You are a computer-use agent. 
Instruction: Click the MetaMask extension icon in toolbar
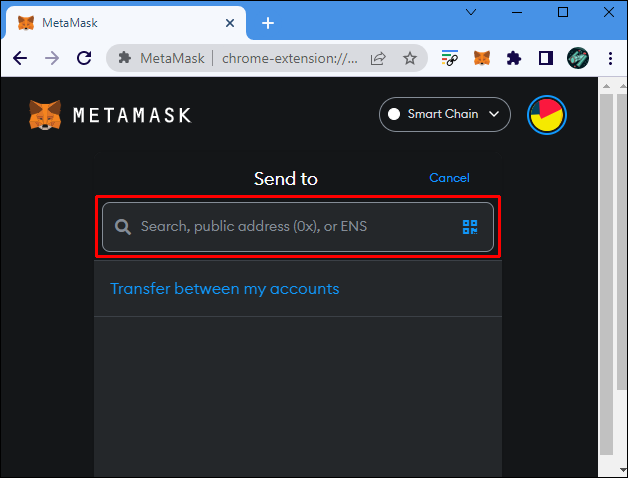[481, 58]
